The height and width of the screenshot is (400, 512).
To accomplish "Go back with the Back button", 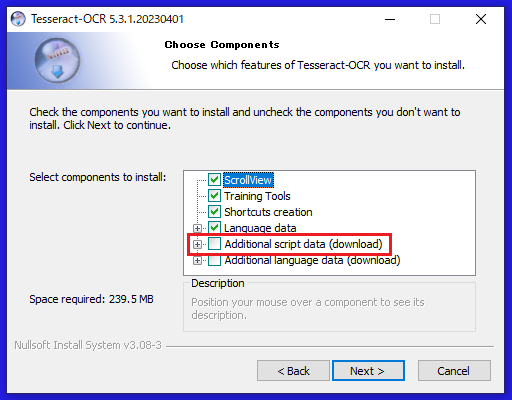I will (293, 370).
